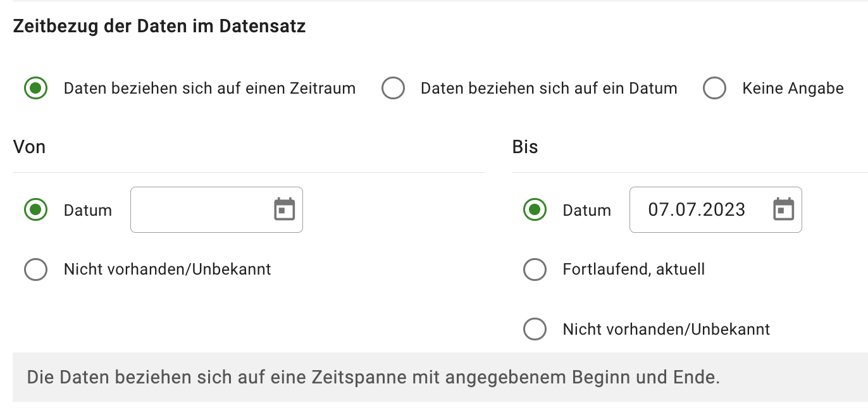Image resolution: width=868 pixels, height=410 pixels.
Task: Enable the 'Fortlaufend, aktuell' option
Action: 535,269
